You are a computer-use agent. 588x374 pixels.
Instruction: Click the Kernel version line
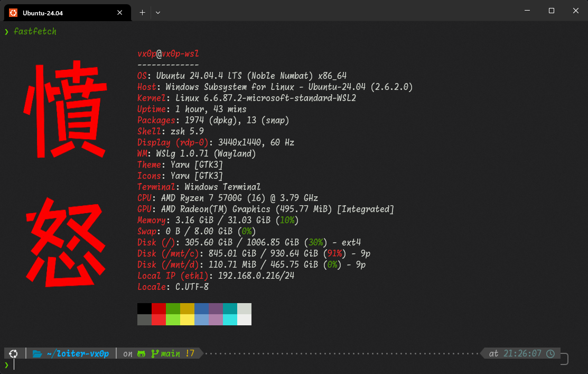247,98
